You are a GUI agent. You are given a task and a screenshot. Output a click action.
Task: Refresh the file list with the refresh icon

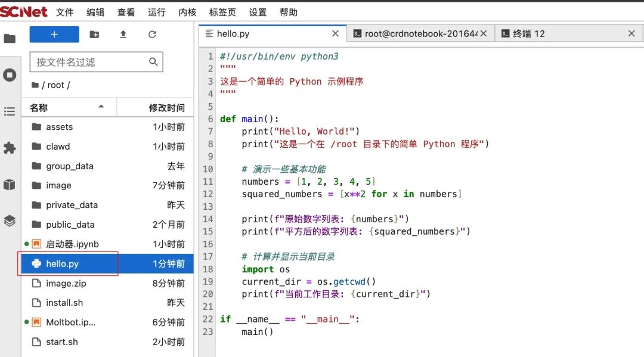[x=151, y=35]
